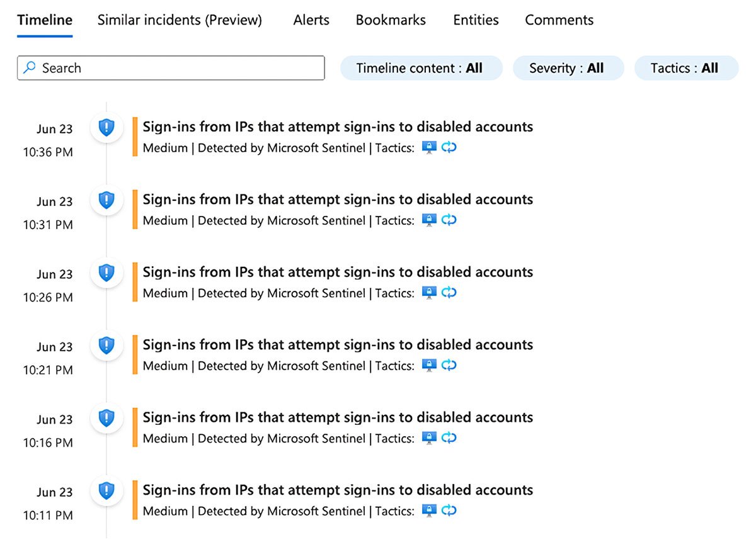Open the Severity filter showing All
Screen dimensions: 756x547
pos(568,67)
